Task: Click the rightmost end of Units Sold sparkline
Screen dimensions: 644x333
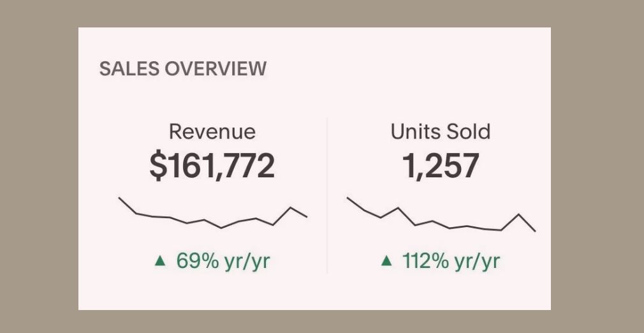Action: point(535,231)
